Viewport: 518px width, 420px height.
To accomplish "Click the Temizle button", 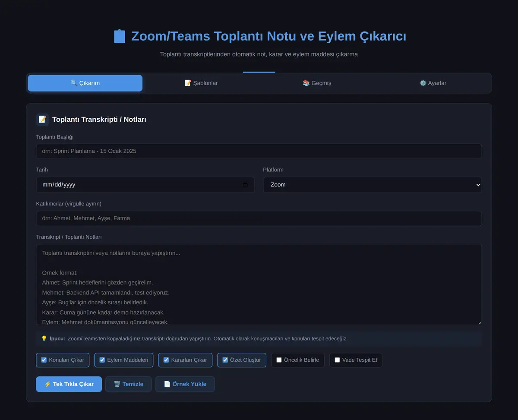I will (x=129, y=384).
